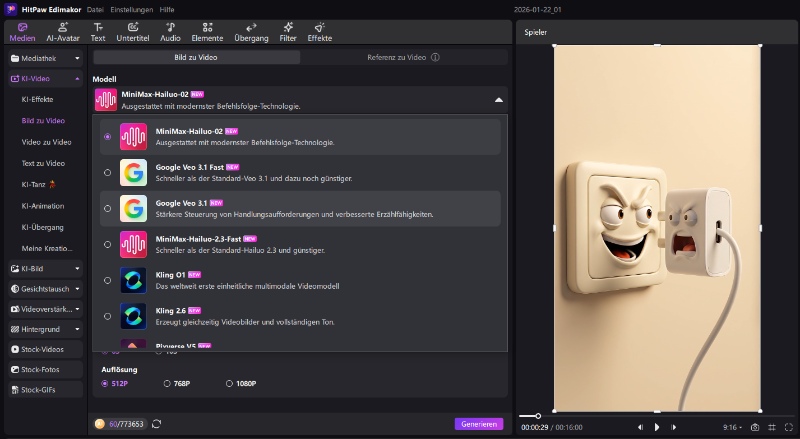This screenshot has height=439, width=800.
Task: Click the MiniMax-Hailuo-2.3-Fast logo
Action: (133, 244)
